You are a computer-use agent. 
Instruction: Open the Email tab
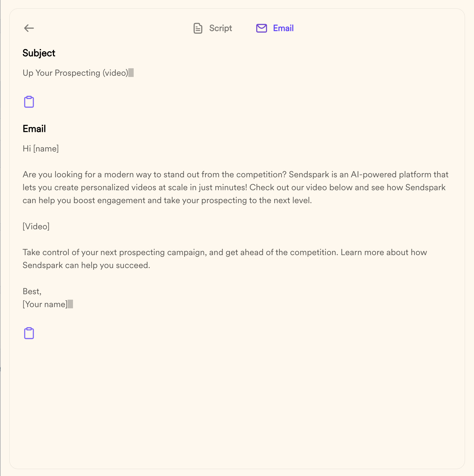click(274, 28)
